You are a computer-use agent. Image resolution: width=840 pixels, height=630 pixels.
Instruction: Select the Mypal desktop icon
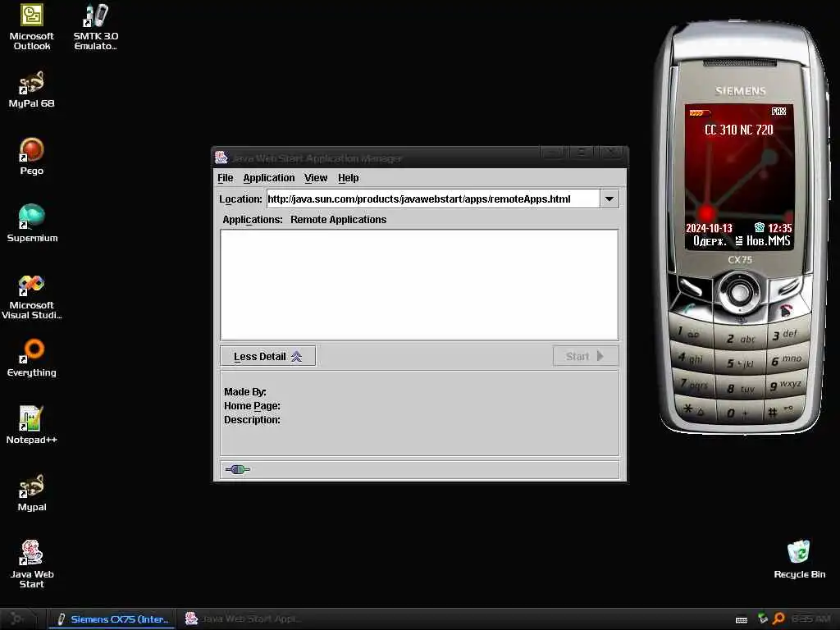[x=32, y=493]
